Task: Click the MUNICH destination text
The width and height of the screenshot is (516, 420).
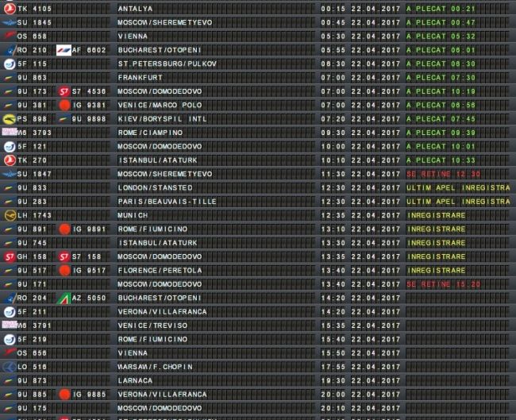Action: pyautogui.click(x=133, y=216)
